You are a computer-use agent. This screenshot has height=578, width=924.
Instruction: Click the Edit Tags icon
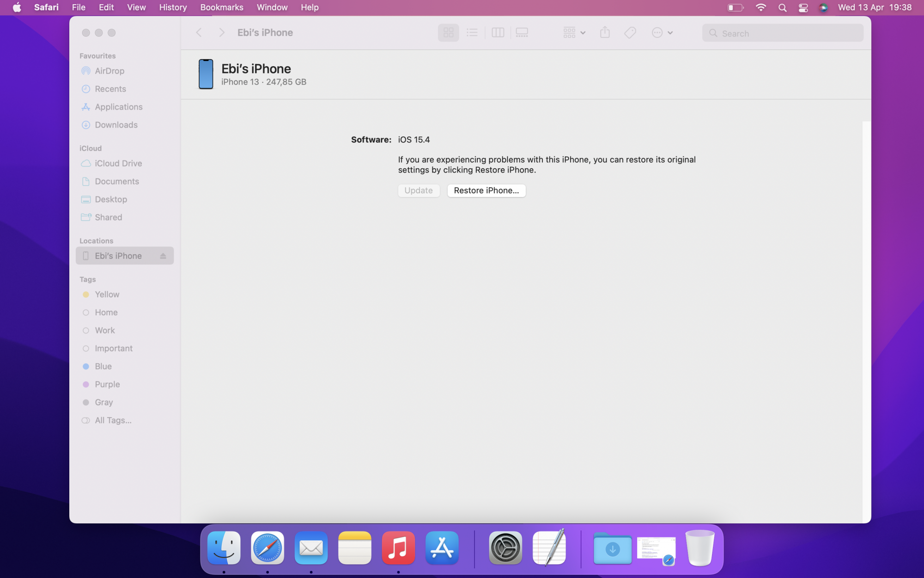click(x=630, y=32)
